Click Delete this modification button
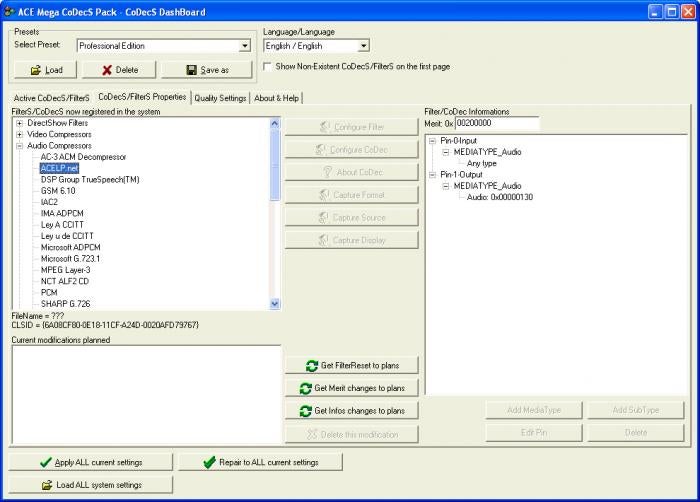This screenshot has width=700, height=502. tap(352, 434)
